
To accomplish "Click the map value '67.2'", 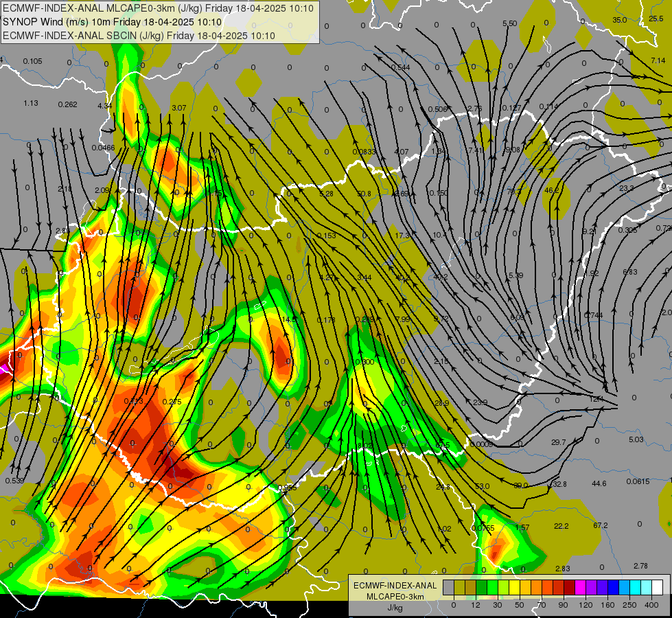I will point(601,525).
